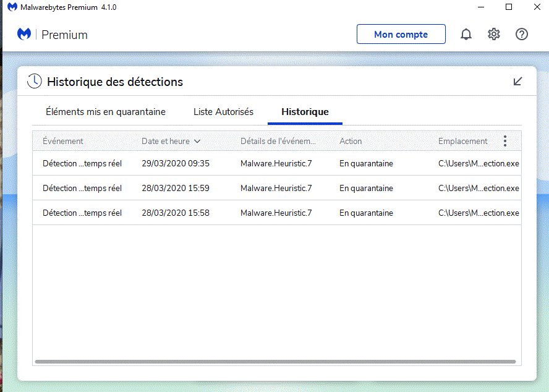
Task: Select the detection from 29/03/2020 09:35
Action: tap(277, 163)
